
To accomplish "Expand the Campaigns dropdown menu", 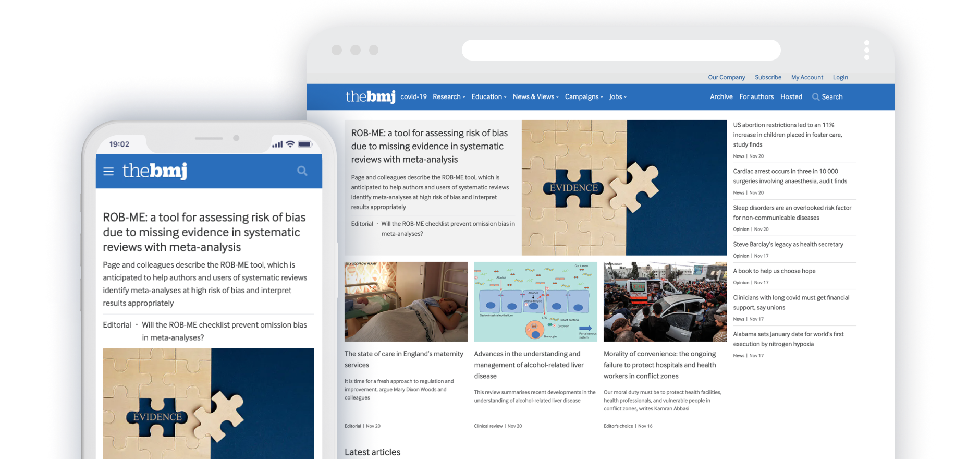I will pos(584,97).
